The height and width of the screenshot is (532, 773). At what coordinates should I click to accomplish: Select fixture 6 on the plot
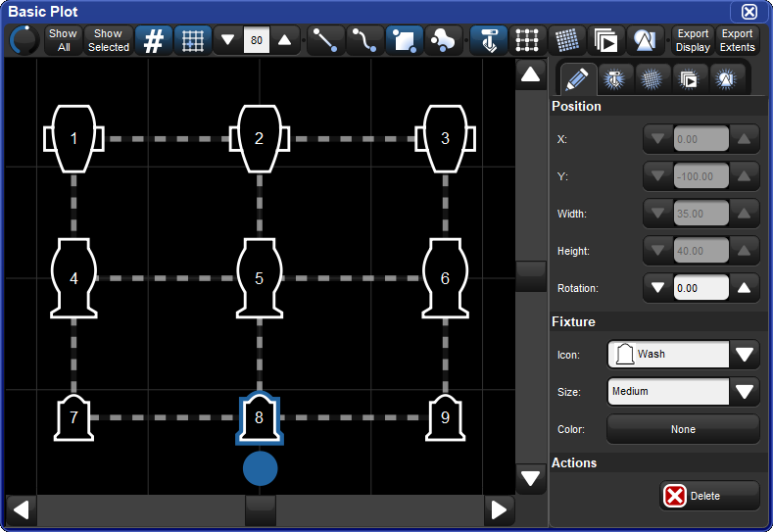point(445,278)
